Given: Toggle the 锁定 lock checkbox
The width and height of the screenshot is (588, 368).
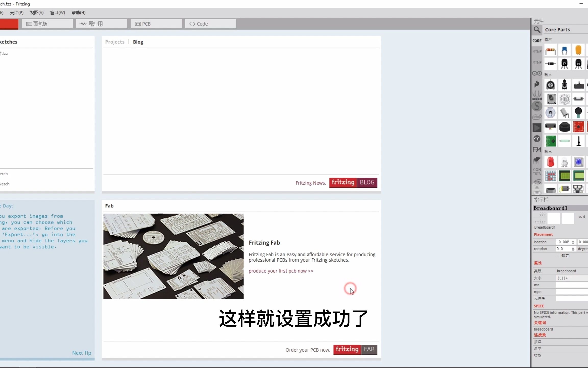Looking at the screenshot, I should 558,256.
